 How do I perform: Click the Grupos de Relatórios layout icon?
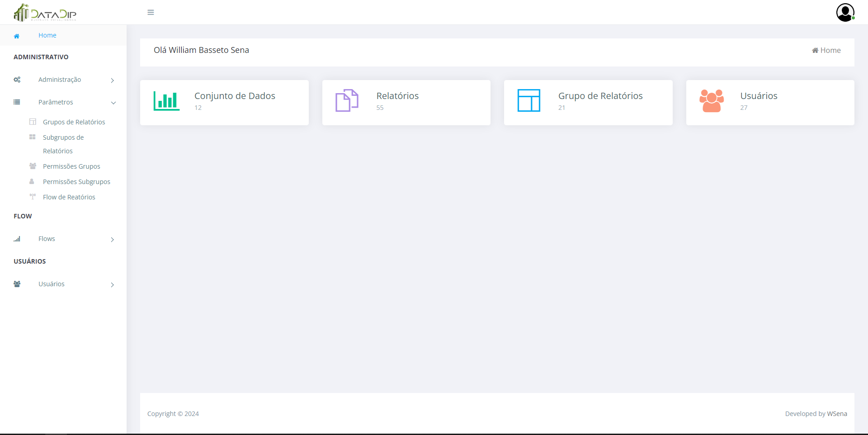(x=33, y=122)
